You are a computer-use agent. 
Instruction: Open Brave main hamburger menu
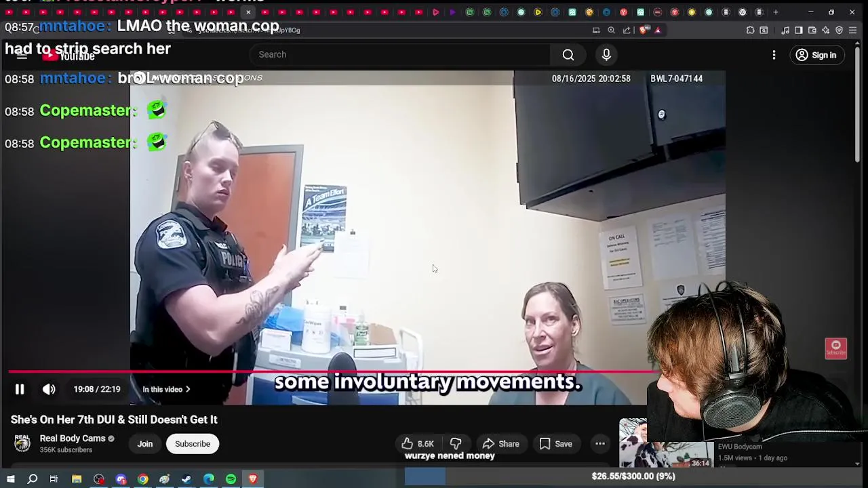(853, 30)
